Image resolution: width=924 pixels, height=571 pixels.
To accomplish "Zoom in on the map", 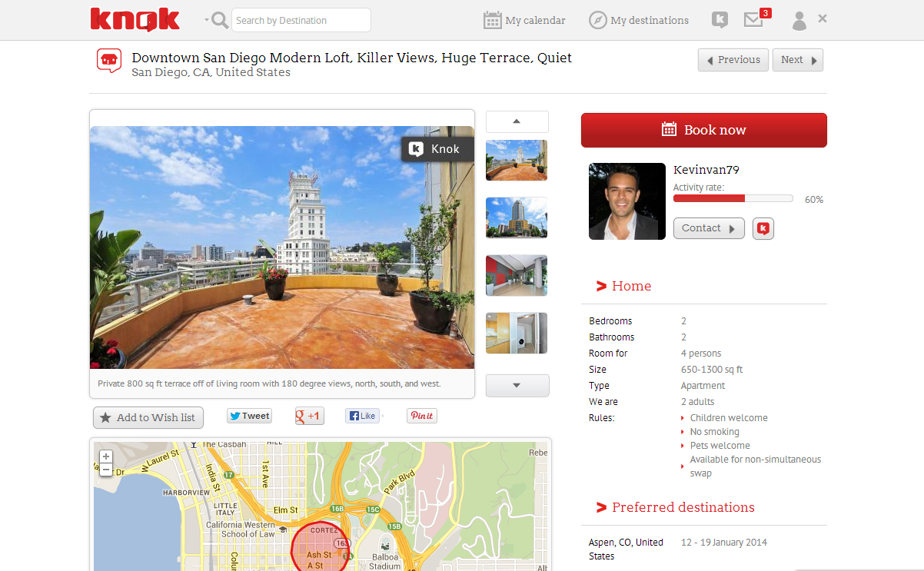I will 106,456.
